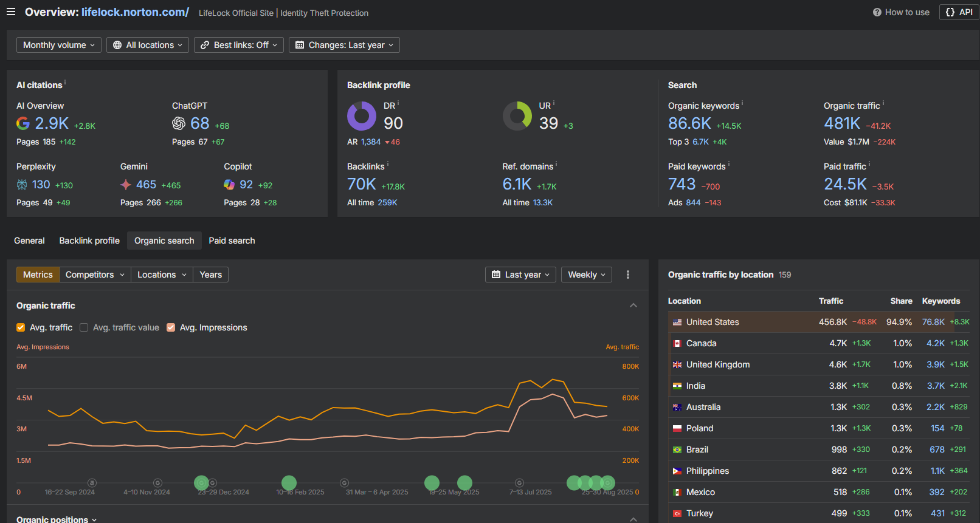Click the API button
The width and height of the screenshot is (980, 523).
pos(959,12)
